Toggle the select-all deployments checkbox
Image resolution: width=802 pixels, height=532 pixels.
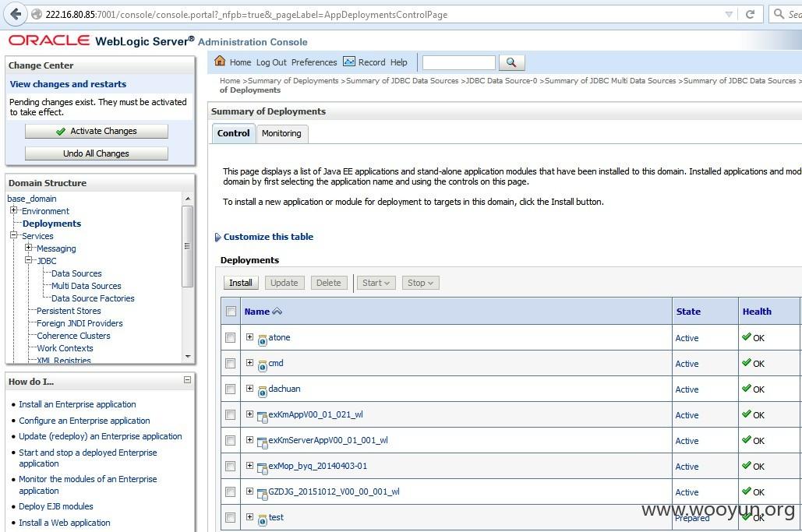(231, 312)
